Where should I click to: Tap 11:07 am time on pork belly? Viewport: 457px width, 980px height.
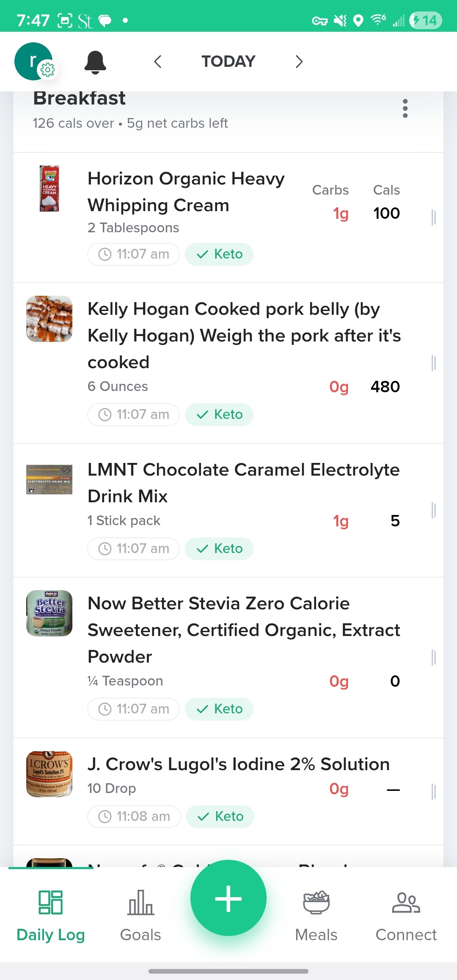pos(134,415)
